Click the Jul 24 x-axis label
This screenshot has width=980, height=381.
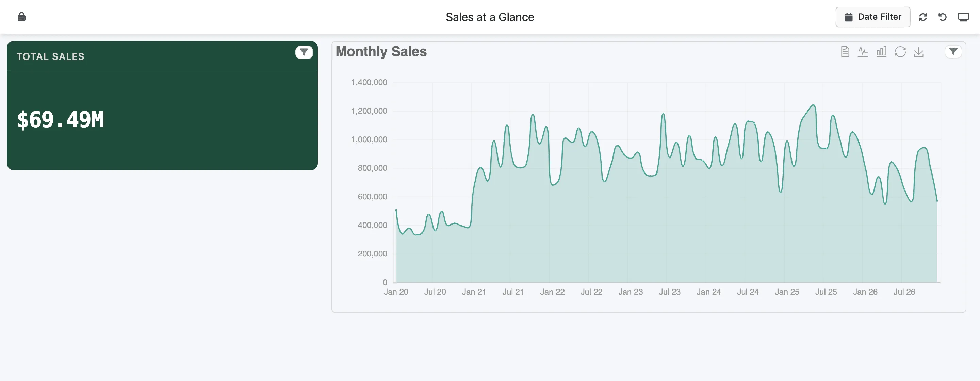pos(748,292)
